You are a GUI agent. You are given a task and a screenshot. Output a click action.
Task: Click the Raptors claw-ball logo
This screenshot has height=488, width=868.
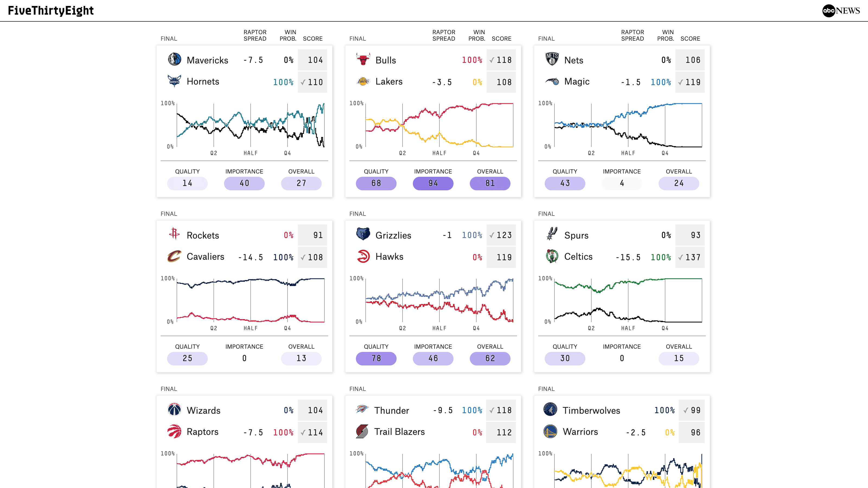pyautogui.click(x=174, y=432)
